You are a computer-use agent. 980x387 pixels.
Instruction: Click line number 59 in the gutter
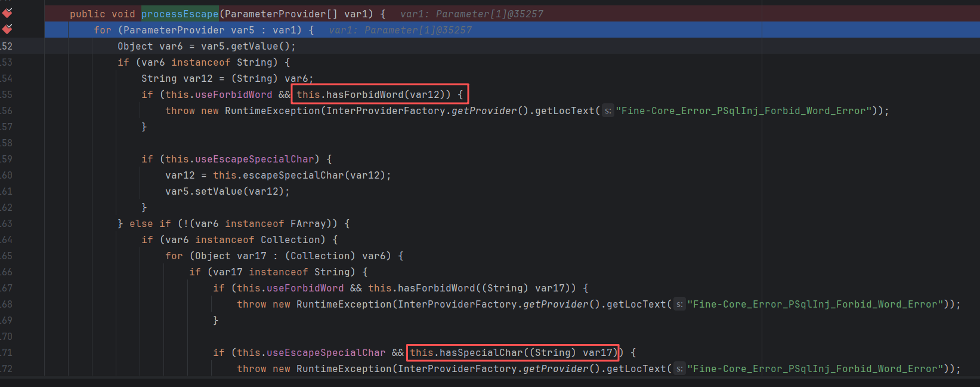point(7,159)
